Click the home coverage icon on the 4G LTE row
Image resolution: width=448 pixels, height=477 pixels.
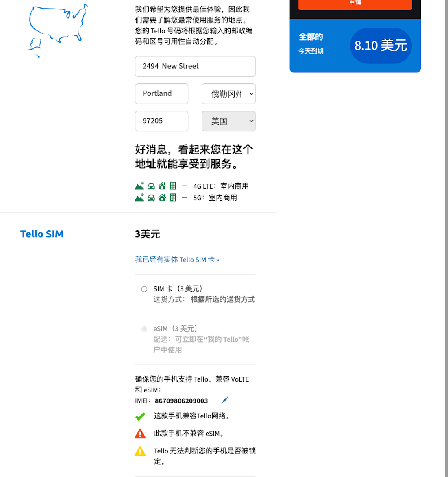tap(162, 186)
